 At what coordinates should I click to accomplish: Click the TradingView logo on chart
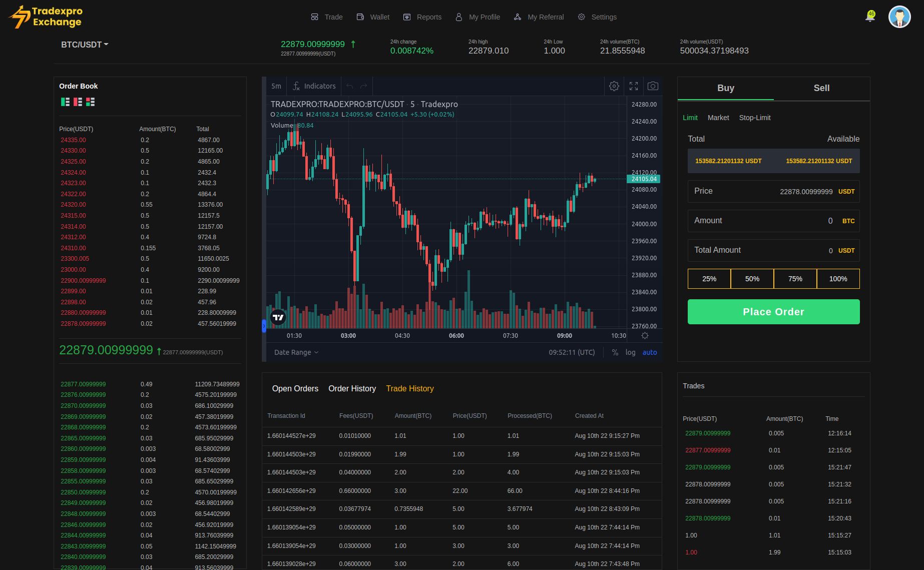(x=278, y=317)
